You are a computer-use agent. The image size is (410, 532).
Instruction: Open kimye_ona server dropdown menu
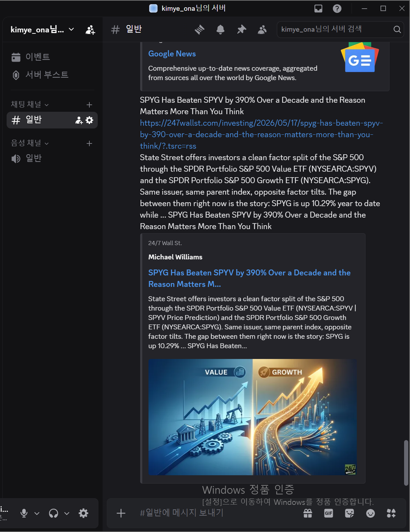[42, 30]
